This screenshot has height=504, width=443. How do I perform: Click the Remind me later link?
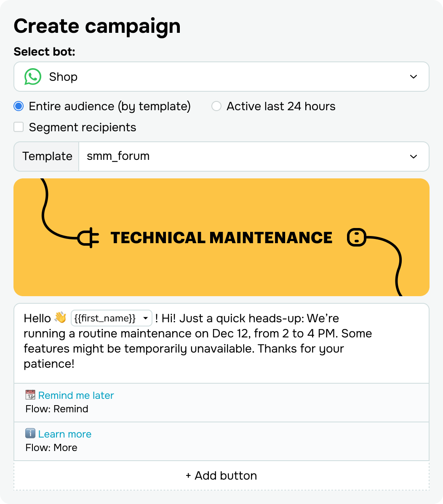[x=76, y=395]
